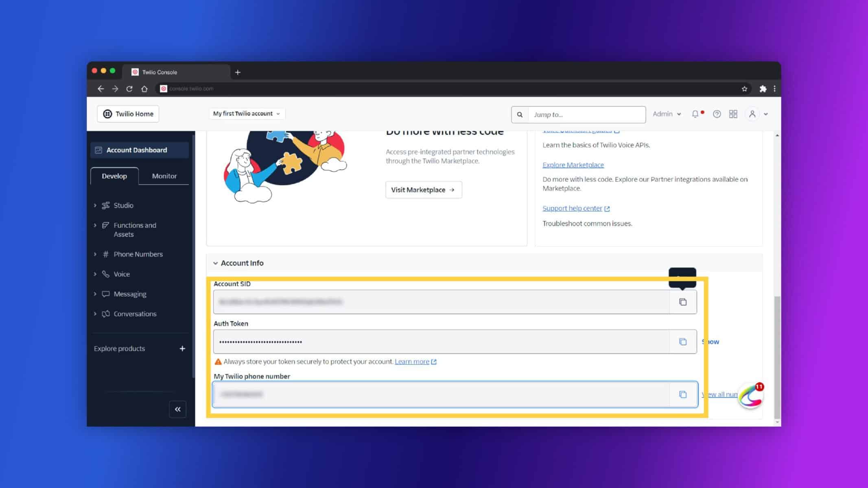Copy the Auth Token value
This screenshot has width=868, height=488.
(683, 342)
